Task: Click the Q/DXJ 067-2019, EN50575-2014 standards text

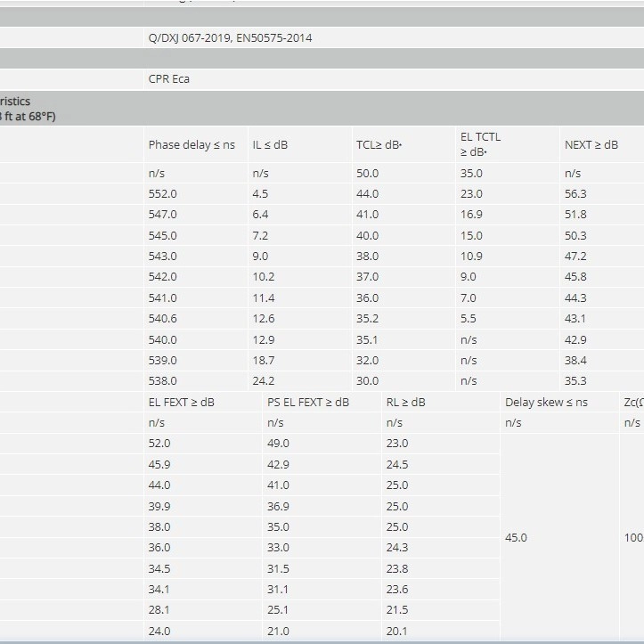Action: tap(230, 38)
